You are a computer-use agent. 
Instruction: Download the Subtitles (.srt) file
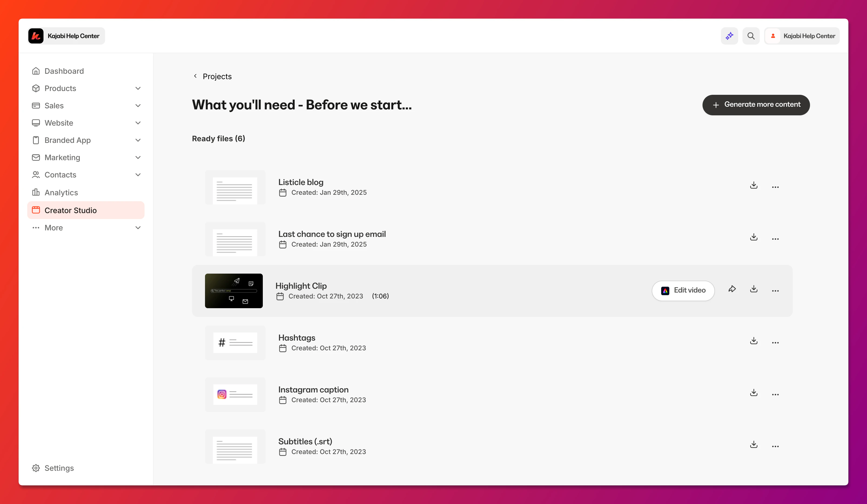pos(754,444)
